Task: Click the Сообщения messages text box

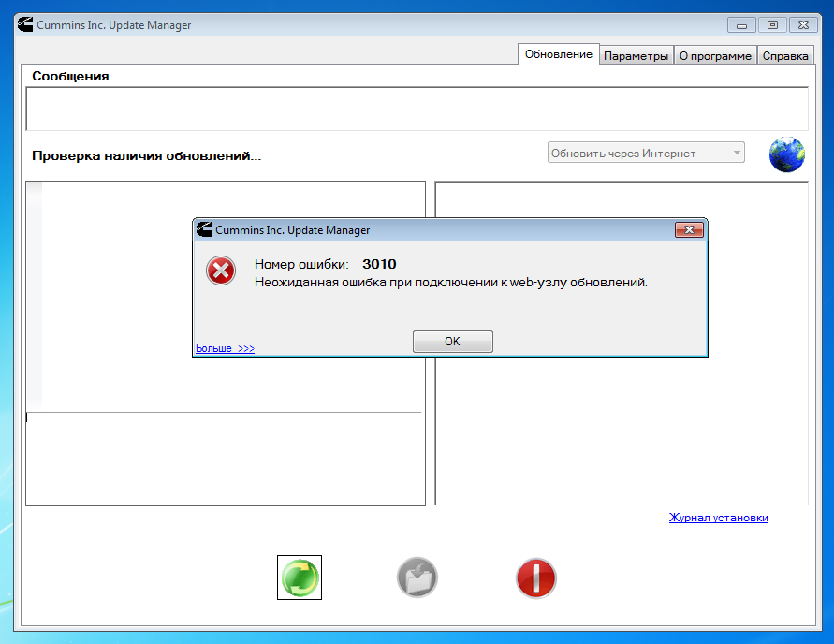Action: point(417,109)
